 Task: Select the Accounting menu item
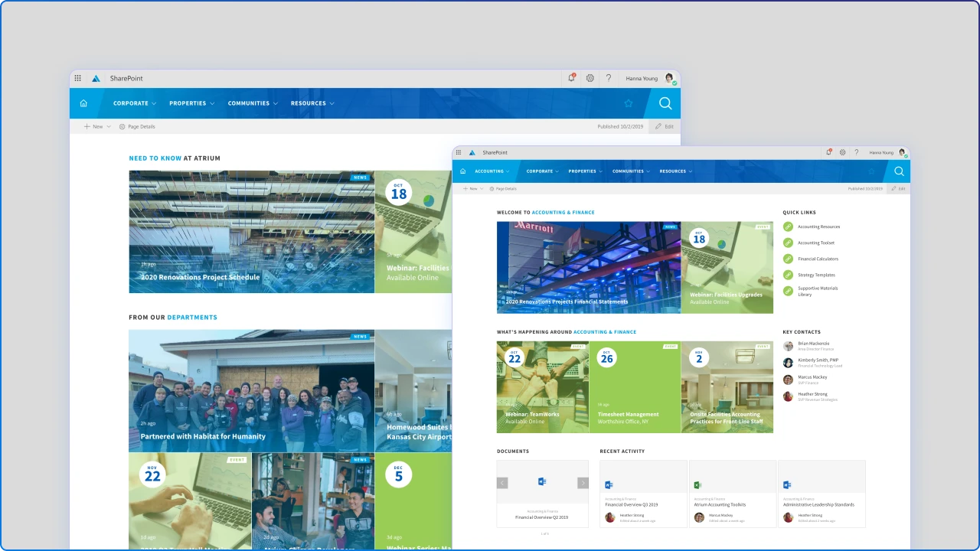click(x=490, y=171)
